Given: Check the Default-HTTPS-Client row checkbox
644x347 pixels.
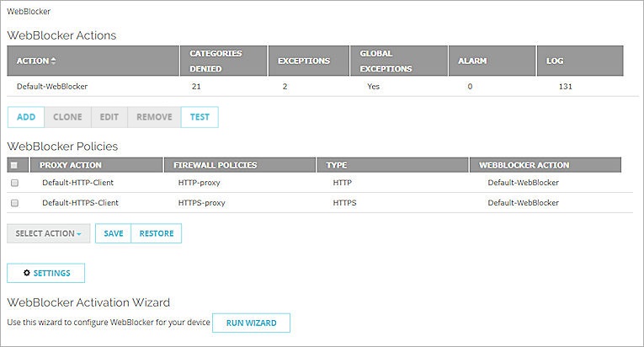Looking at the screenshot, I should tap(14, 203).
